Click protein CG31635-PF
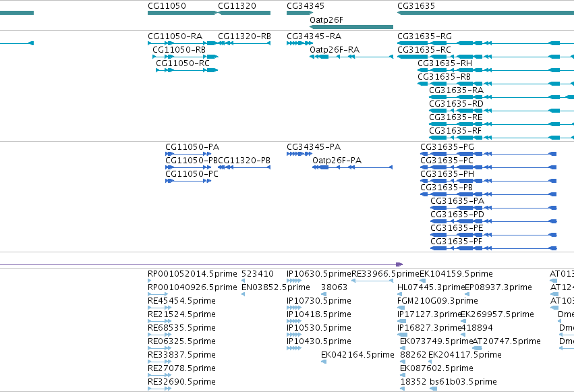 456,242
